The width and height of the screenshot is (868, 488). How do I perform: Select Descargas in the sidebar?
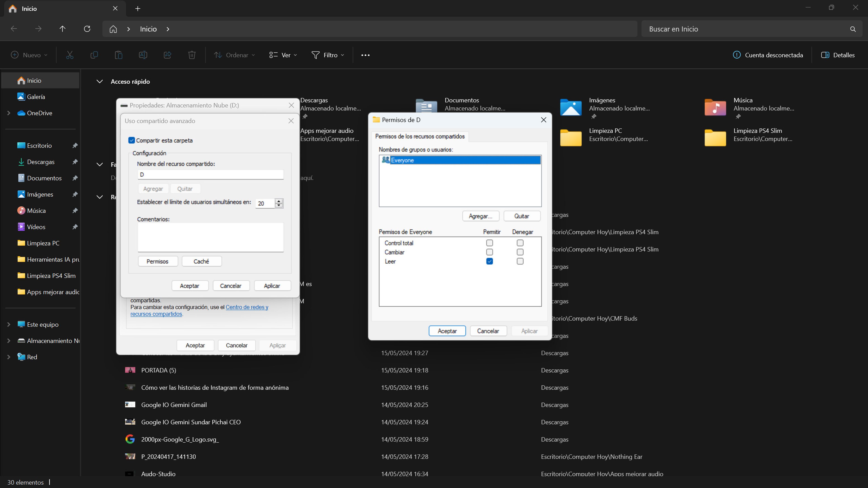[x=40, y=162]
